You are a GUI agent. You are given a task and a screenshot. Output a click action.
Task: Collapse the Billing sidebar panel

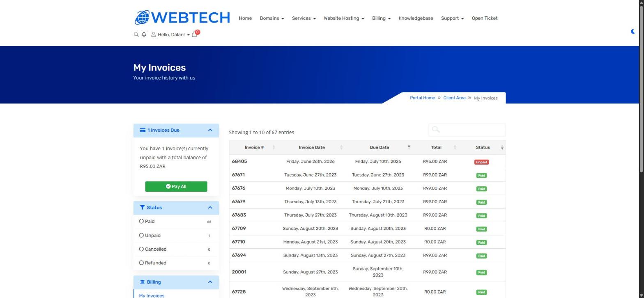tap(210, 282)
